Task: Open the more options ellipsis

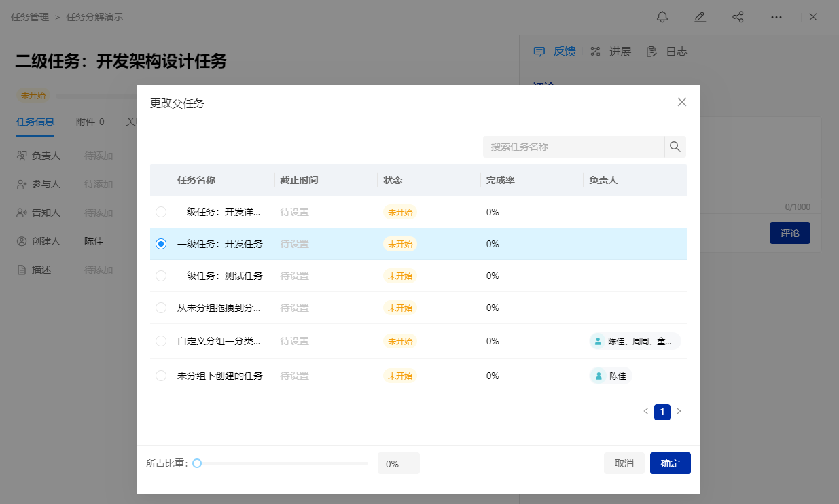Action: click(776, 17)
